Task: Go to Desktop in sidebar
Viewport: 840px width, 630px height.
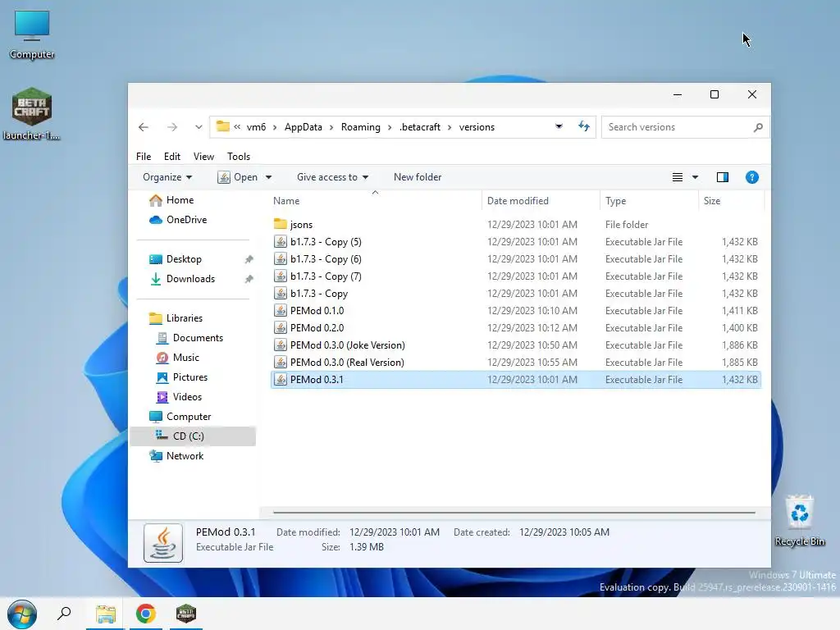Action: pyautogui.click(x=176, y=259)
